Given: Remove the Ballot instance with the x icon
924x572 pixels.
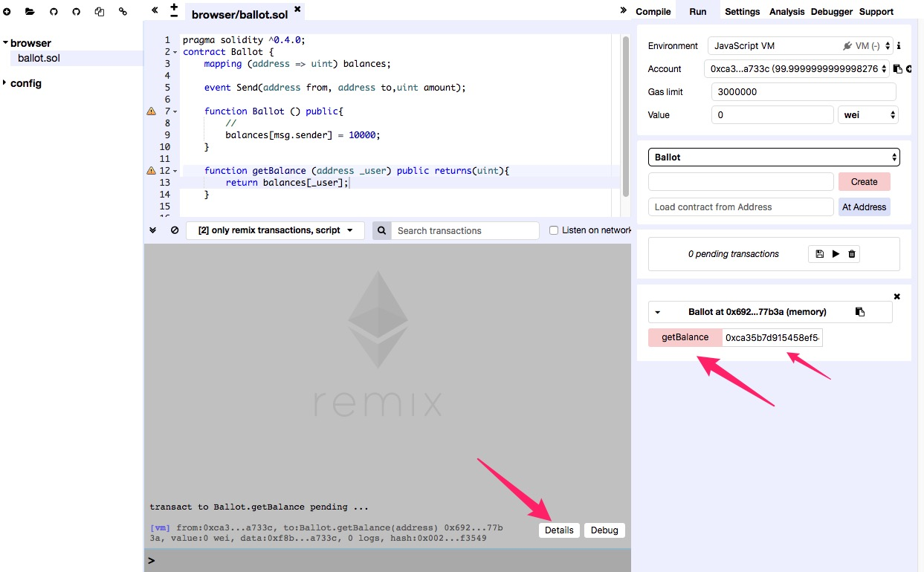Looking at the screenshot, I should [896, 296].
